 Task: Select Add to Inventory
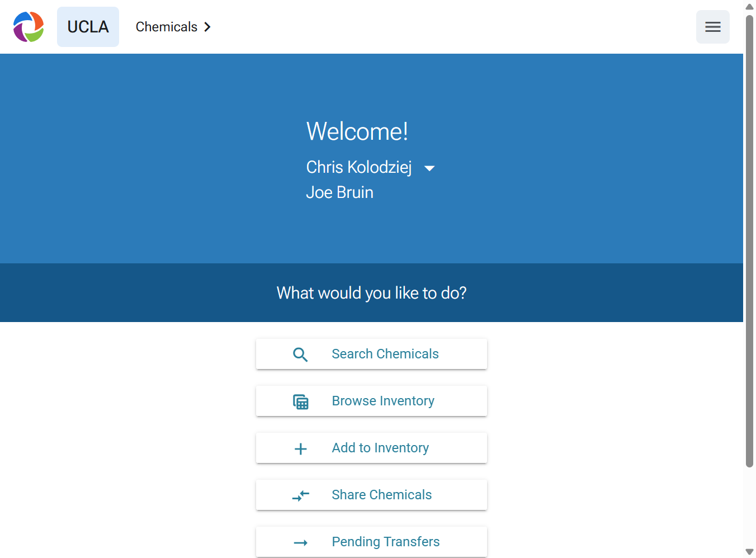371,448
